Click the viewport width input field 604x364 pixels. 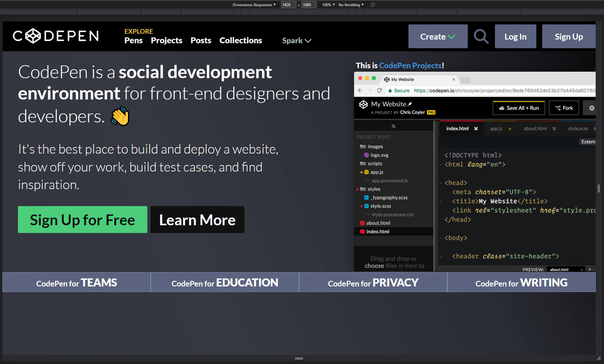coord(288,5)
